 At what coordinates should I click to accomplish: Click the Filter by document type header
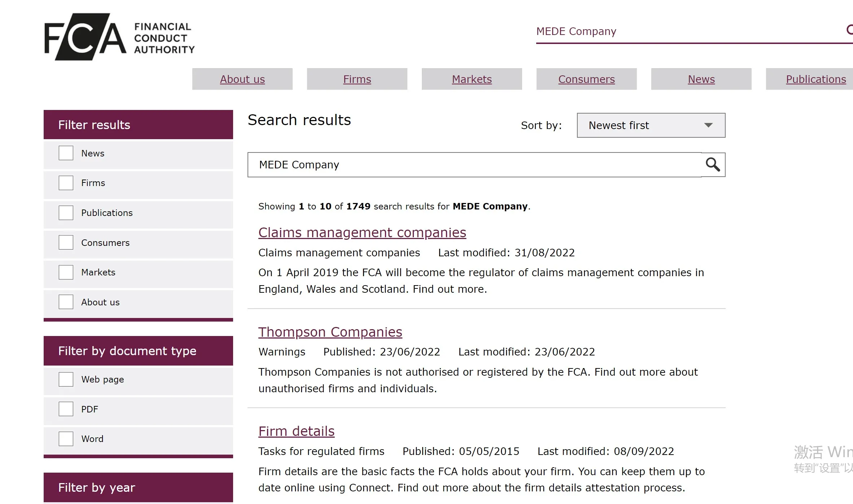[138, 351]
